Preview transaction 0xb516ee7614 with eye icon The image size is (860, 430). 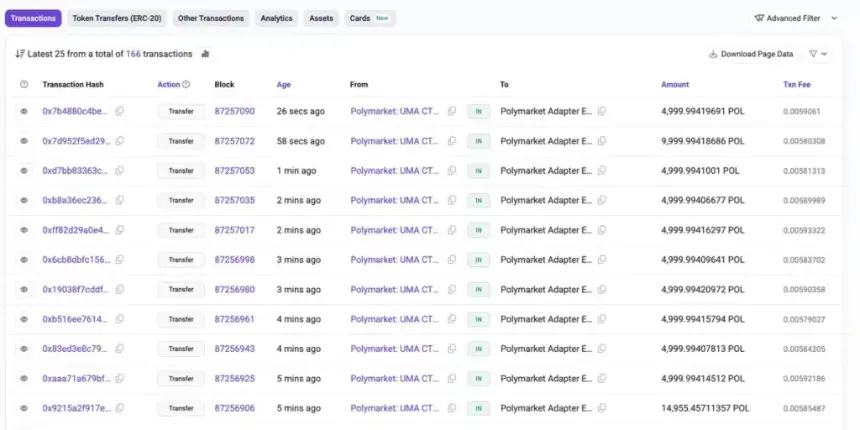[x=24, y=319]
